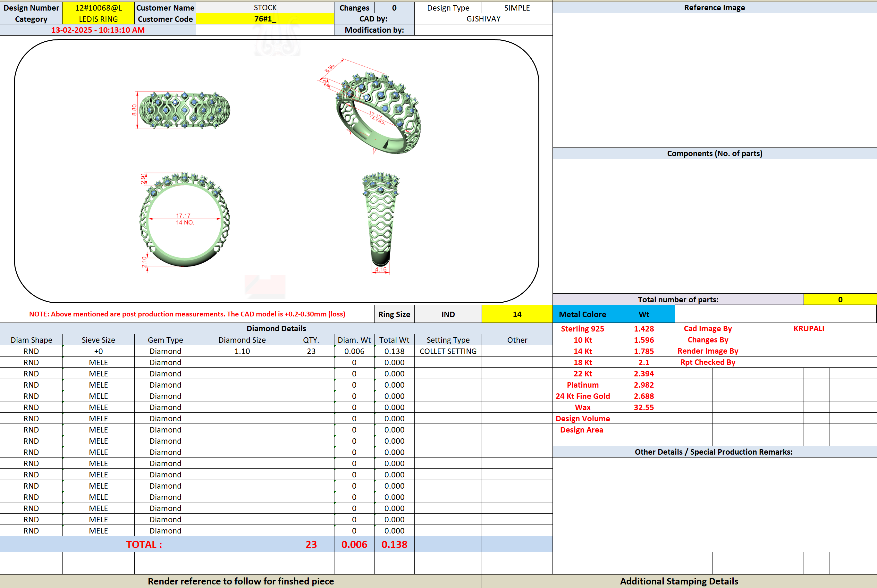Click the Setting Type column header
Image resolution: width=877 pixels, height=588 pixels.
click(x=448, y=340)
